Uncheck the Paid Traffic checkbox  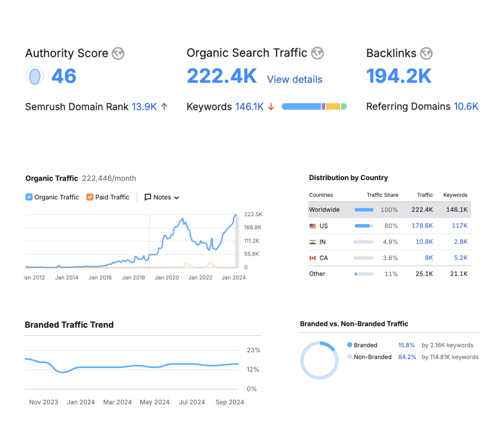point(90,197)
